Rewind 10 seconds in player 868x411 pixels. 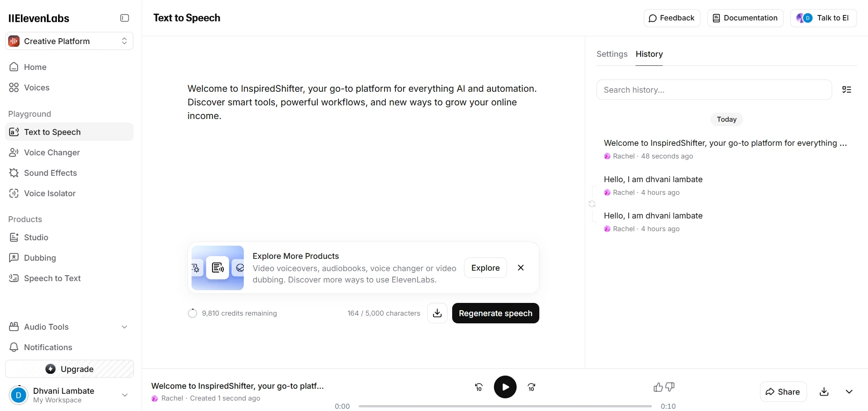click(x=478, y=387)
